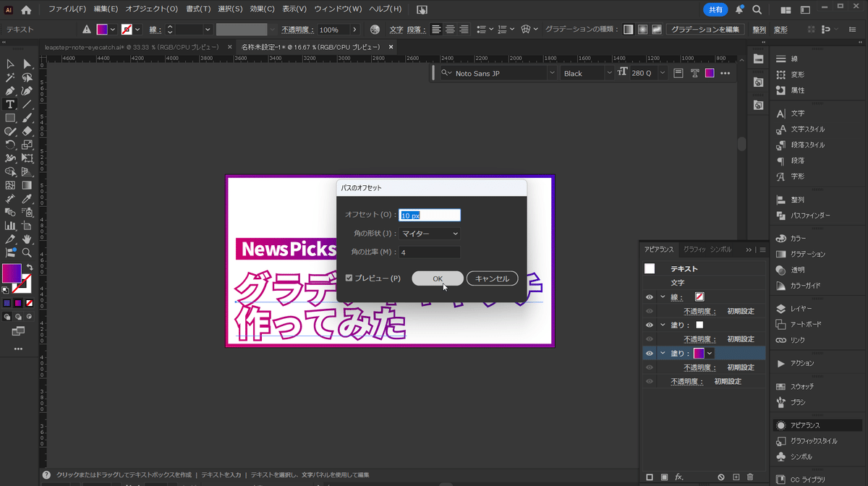
Task: Open the corner shape (マイター) dropdown
Action: click(x=430, y=234)
